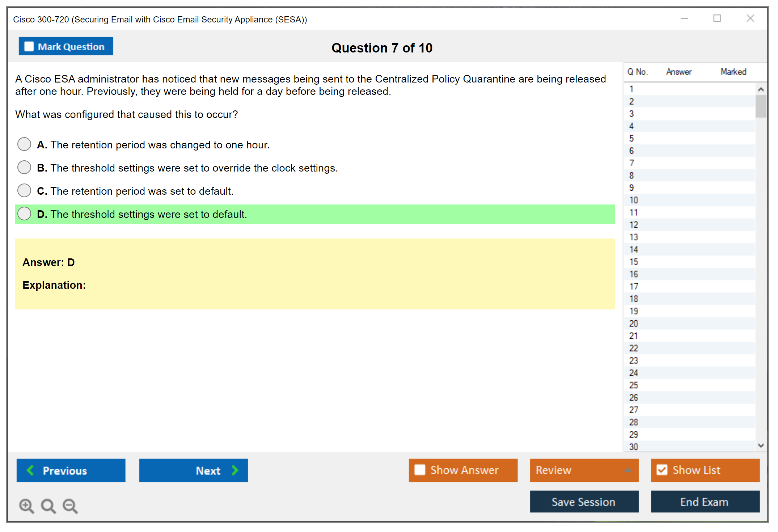Open question 22 from the list
The width and height of the screenshot is (778, 532).
point(634,348)
